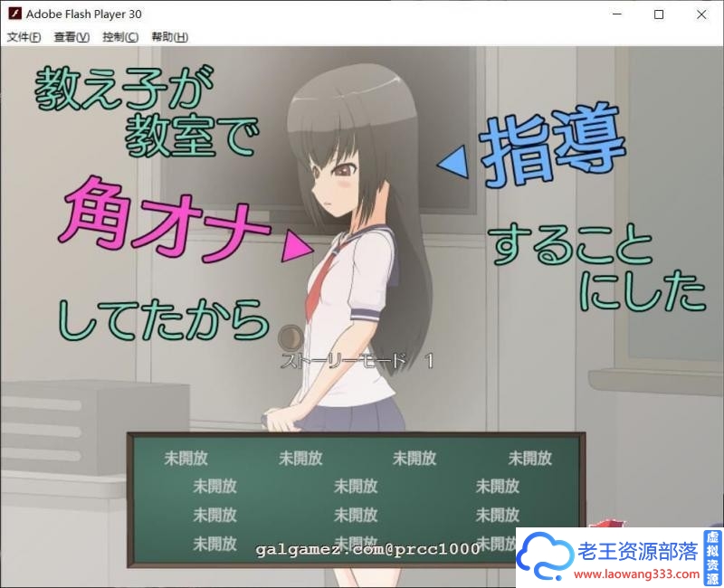Expand the 控制(C) menu
724x588 pixels.
tap(120, 37)
